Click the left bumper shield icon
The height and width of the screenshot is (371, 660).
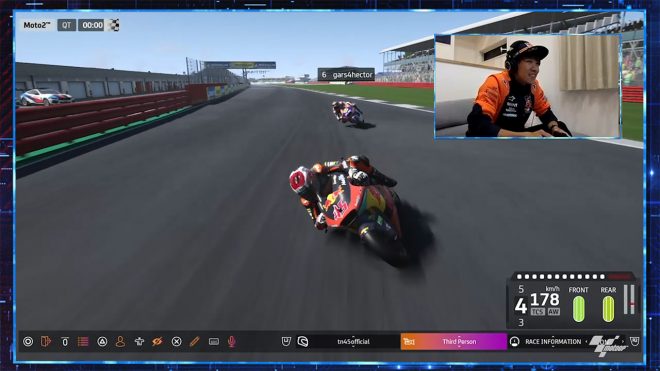286,341
